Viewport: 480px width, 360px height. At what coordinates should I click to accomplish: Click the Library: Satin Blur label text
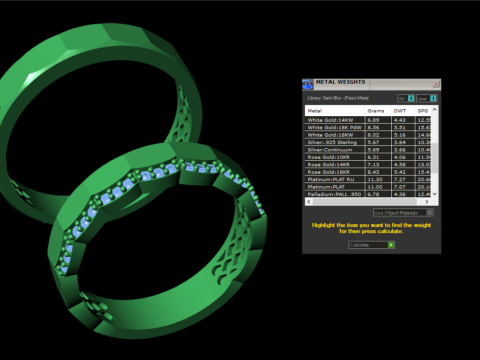338,98
